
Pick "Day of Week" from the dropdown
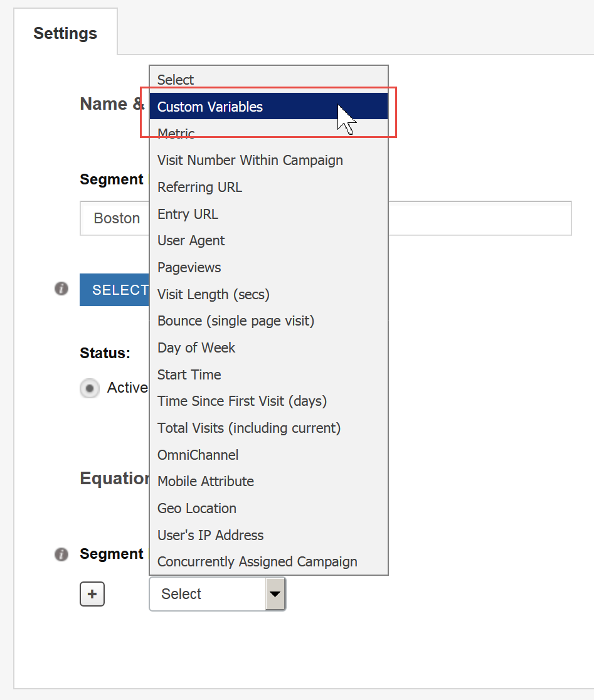[196, 347]
